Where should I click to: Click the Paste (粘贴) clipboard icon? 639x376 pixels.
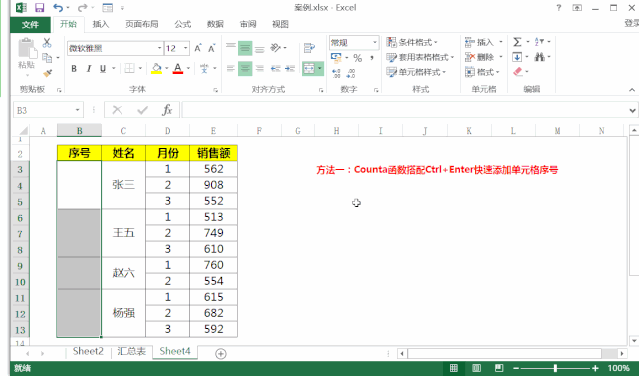point(27,49)
